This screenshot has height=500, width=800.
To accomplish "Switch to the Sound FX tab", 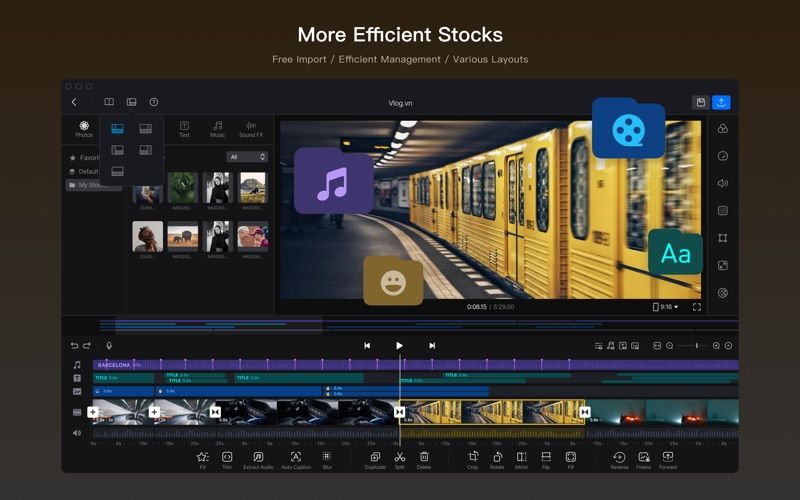I will click(x=251, y=129).
